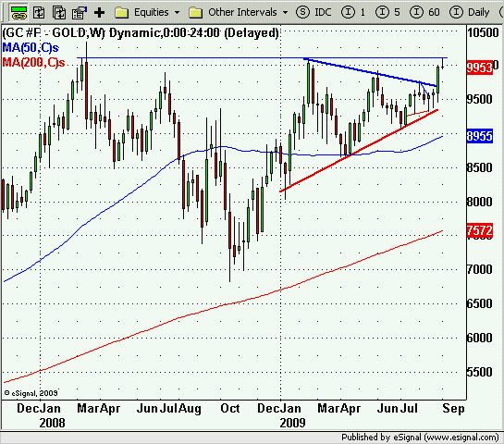Switch to the 5 minute interval

[x=387, y=12]
